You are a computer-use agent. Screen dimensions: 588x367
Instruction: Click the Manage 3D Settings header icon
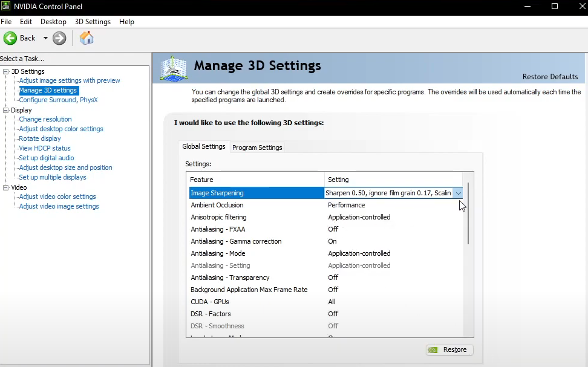(x=174, y=68)
